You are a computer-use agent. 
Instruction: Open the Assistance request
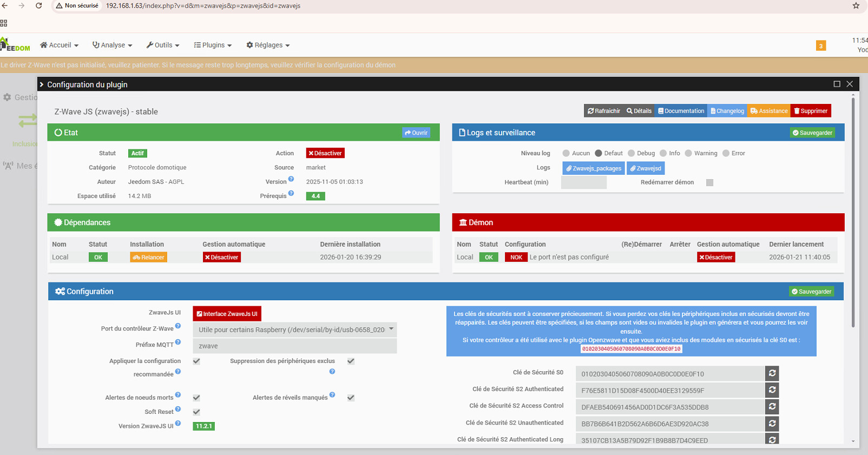[x=769, y=111]
